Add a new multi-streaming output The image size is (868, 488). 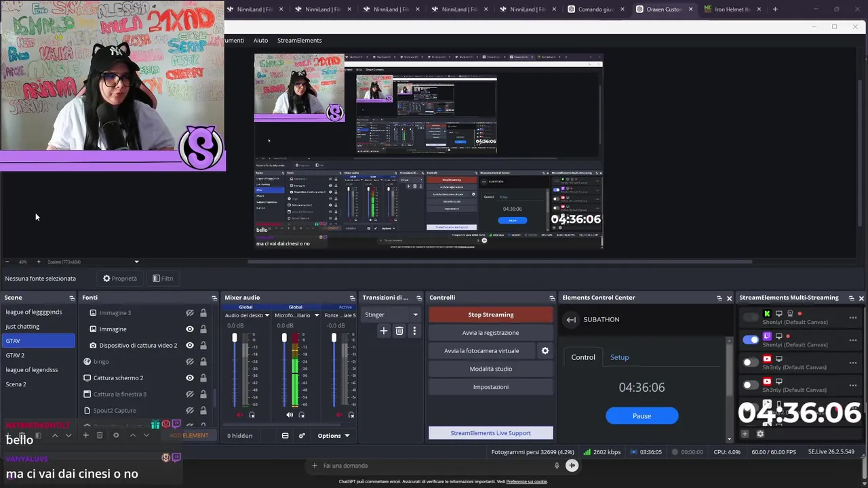745,434
